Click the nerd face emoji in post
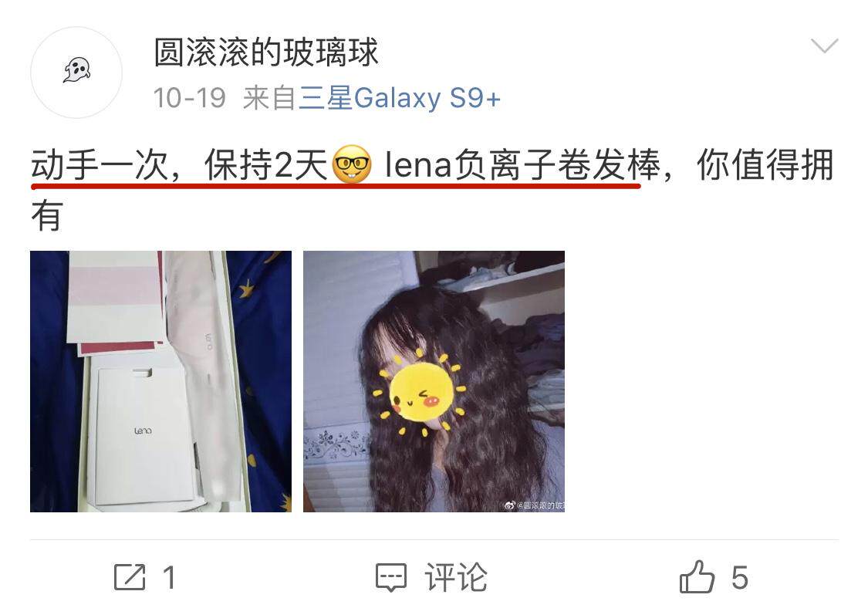Viewport: 868px width, 608px height. 352,164
